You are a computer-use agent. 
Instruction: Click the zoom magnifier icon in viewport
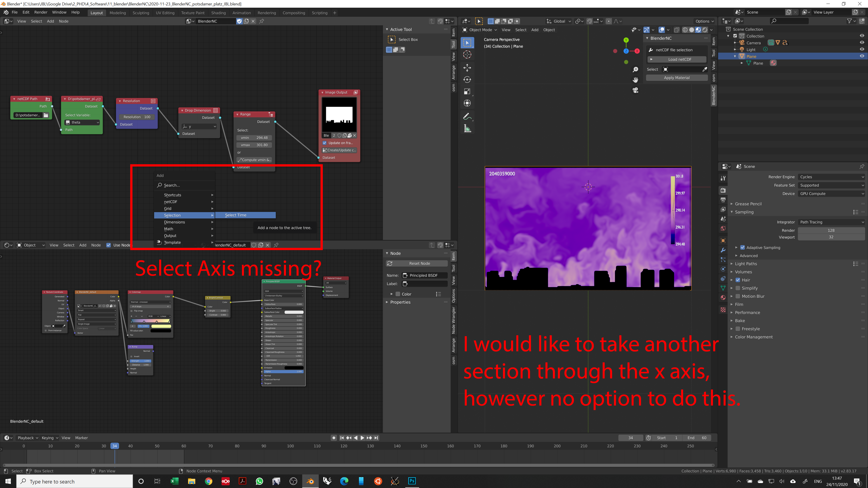coord(635,69)
